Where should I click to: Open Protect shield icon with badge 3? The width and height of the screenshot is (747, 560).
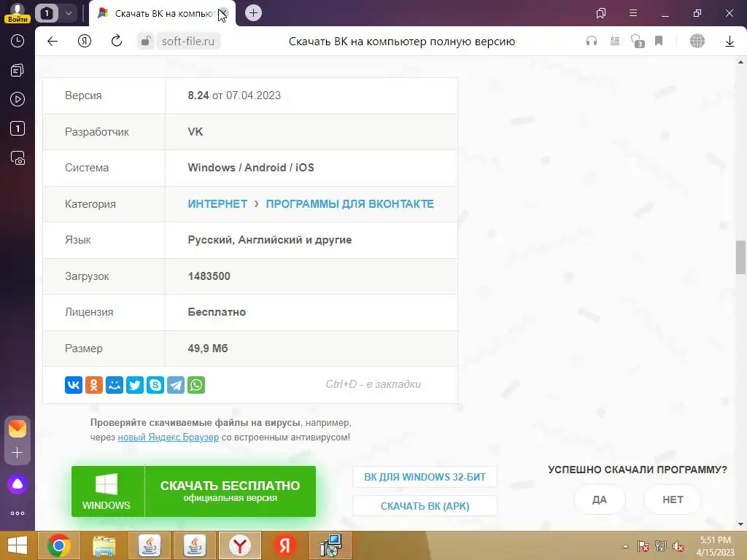click(637, 41)
